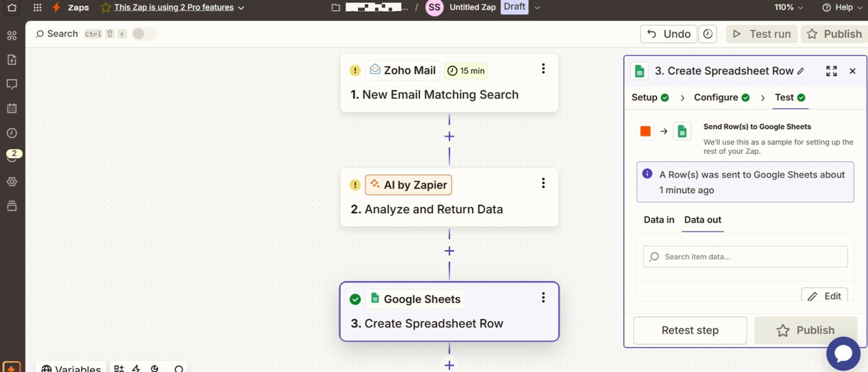Switch to the Data in tab
This screenshot has width=868, height=372.
[x=659, y=220]
